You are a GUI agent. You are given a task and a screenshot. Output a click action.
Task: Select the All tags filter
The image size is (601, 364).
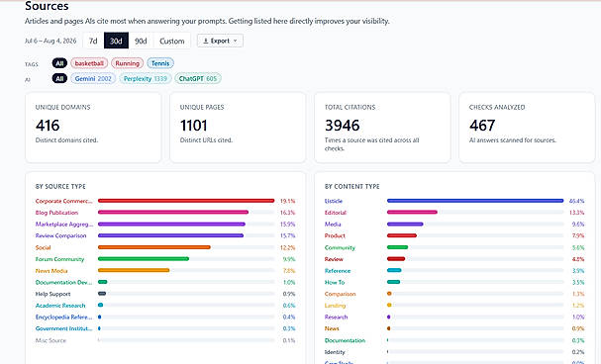[x=59, y=63]
